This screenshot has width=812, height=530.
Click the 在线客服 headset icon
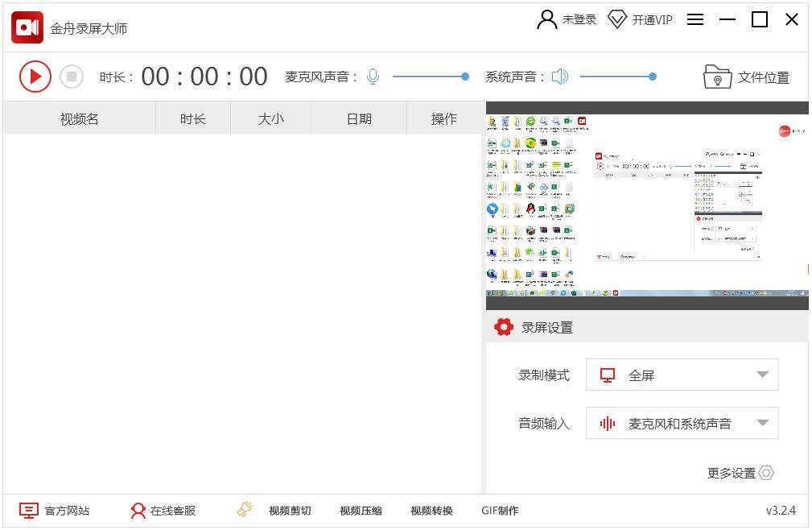pyautogui.click(x=138, y=511)
